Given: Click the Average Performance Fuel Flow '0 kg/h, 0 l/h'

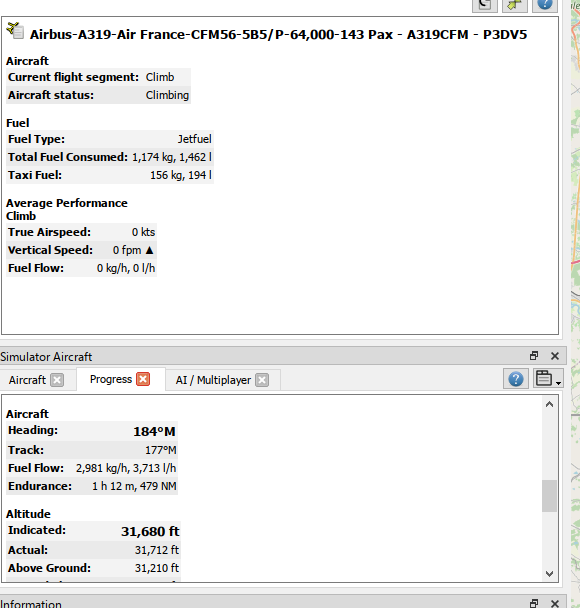Looking at the screenshot, I should 126,268.
